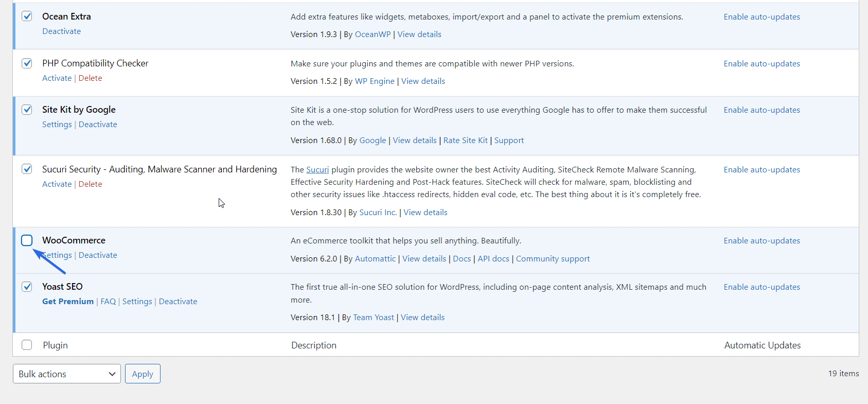868x404 pixels.
Task: Click the WooCommerce plugin name
Action: click(74, 240)
